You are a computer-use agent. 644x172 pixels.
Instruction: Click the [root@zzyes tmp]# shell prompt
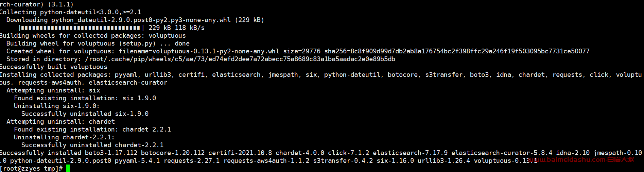(x=31, y=169)
